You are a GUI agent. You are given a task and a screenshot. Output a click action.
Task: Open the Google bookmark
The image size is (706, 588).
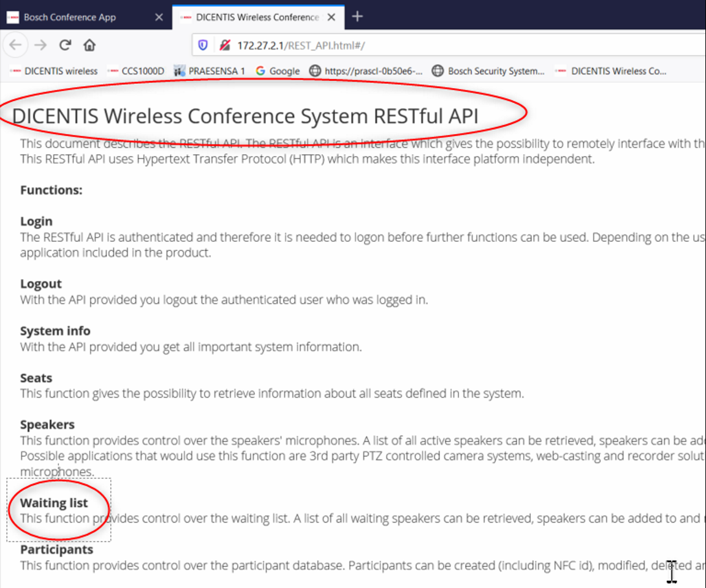click(x=278, y=71)
